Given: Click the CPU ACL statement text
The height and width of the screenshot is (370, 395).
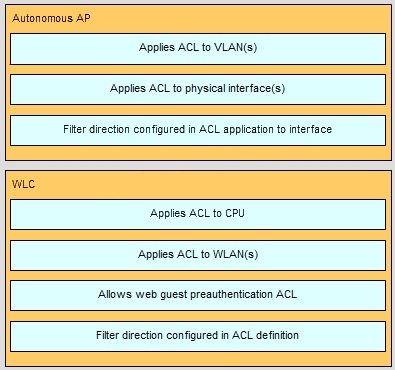Looking at the screenshot, I should coord(197,213).
